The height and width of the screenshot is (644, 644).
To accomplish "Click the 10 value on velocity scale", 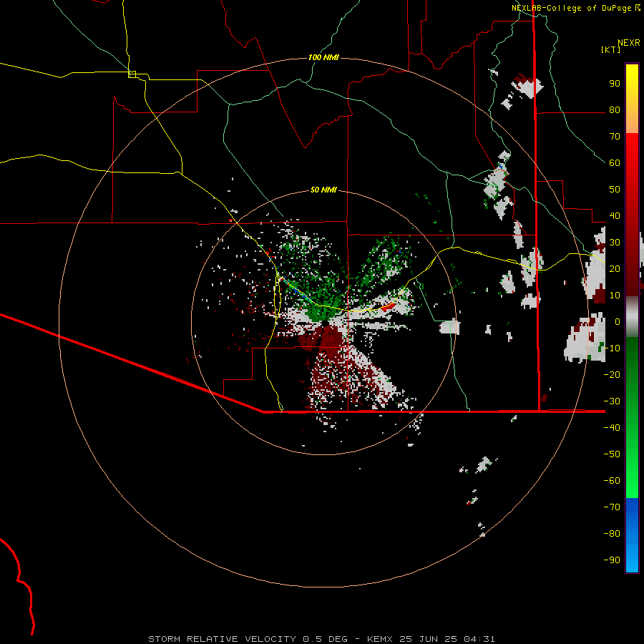I will point(615,296).
